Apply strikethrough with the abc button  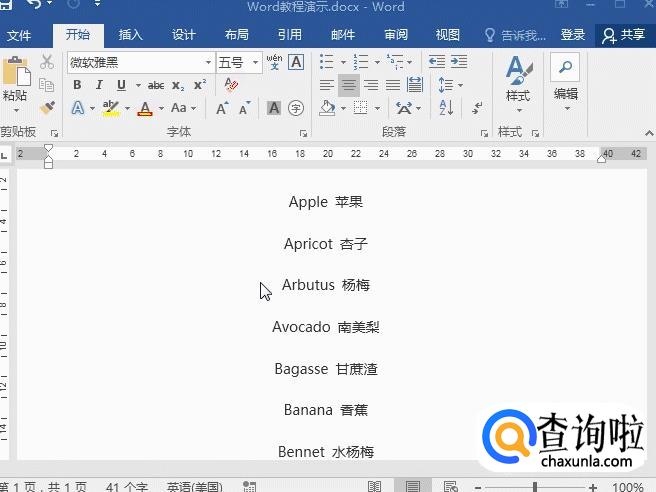(156, 85)
